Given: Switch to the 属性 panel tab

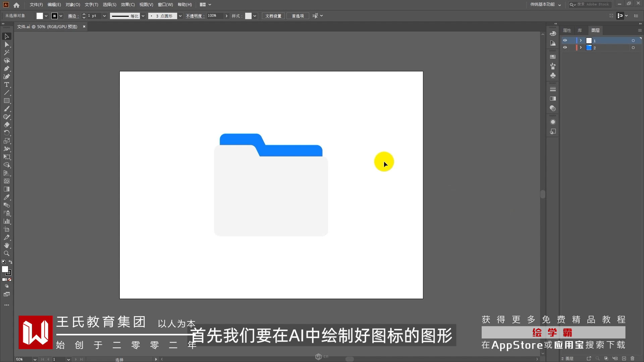Looking at the screenshot, I should coord(567,31).
